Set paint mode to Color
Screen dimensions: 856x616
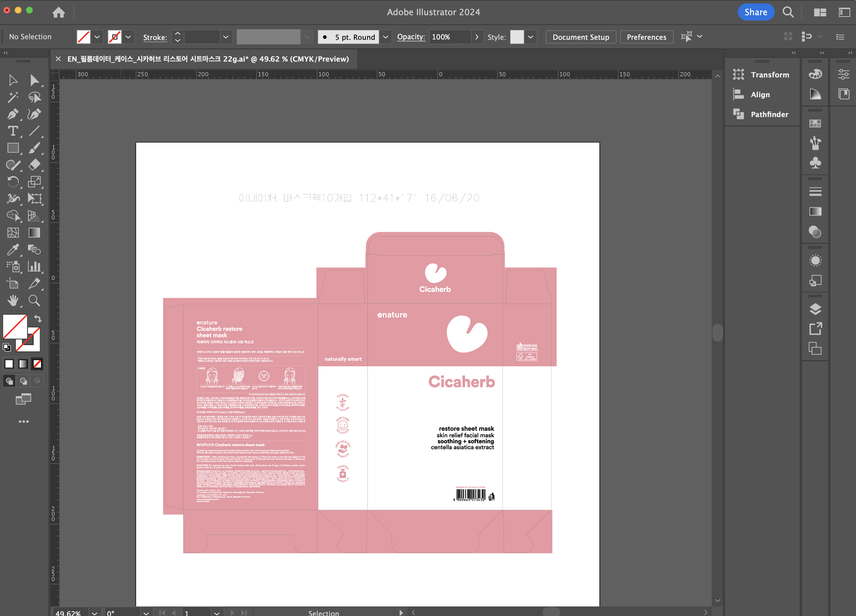(9, 364)
